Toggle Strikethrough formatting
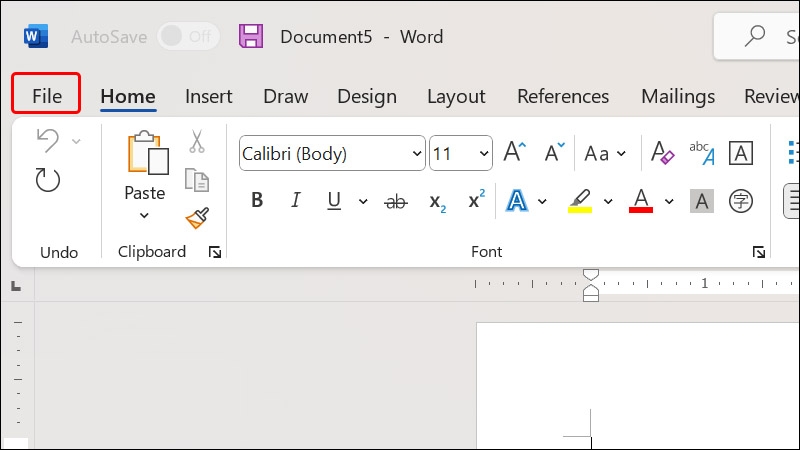Viewport: 800px width, 450px height. point(396,202)
